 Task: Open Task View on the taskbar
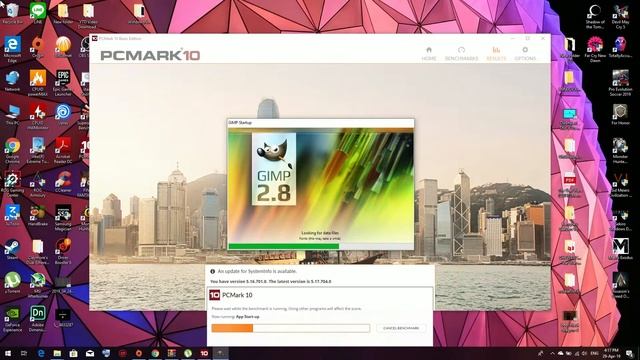tap(24, 353)
